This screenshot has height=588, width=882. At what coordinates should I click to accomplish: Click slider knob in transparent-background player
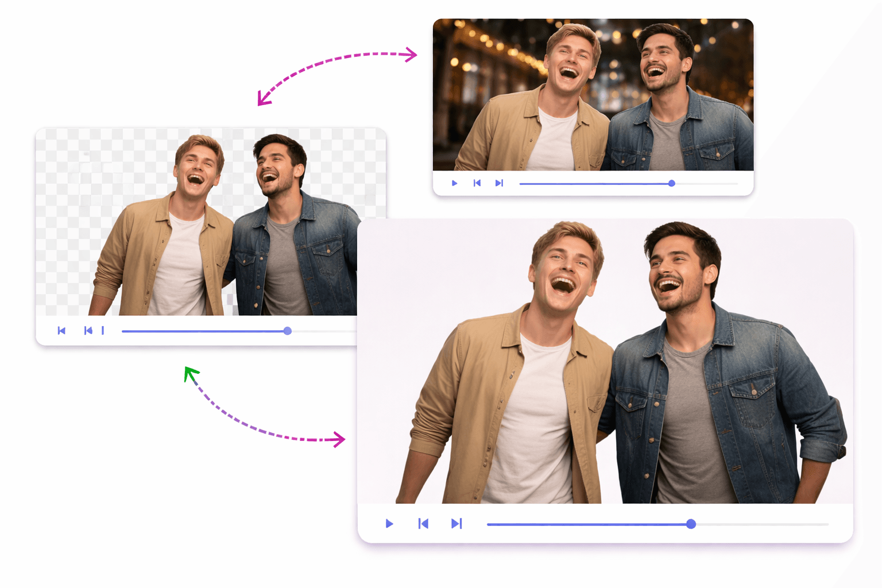pos(288,331)
